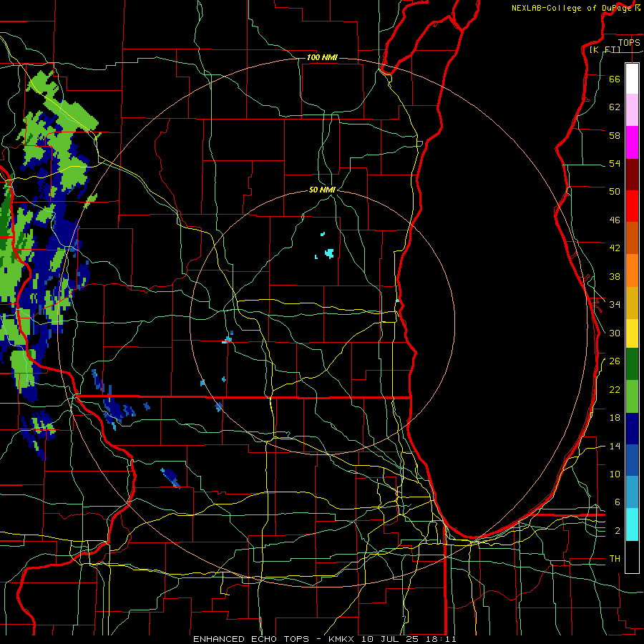Click the '18' legend value

coord(615,418)
